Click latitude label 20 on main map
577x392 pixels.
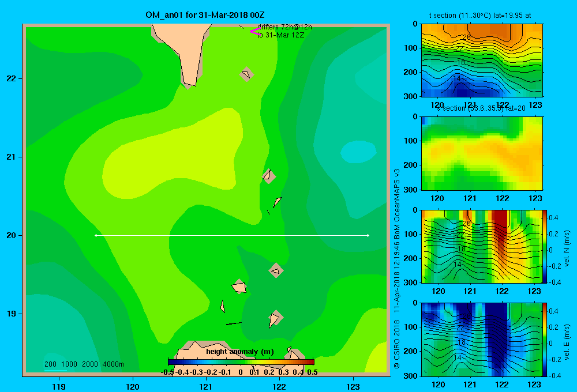(x=12, y=235)
